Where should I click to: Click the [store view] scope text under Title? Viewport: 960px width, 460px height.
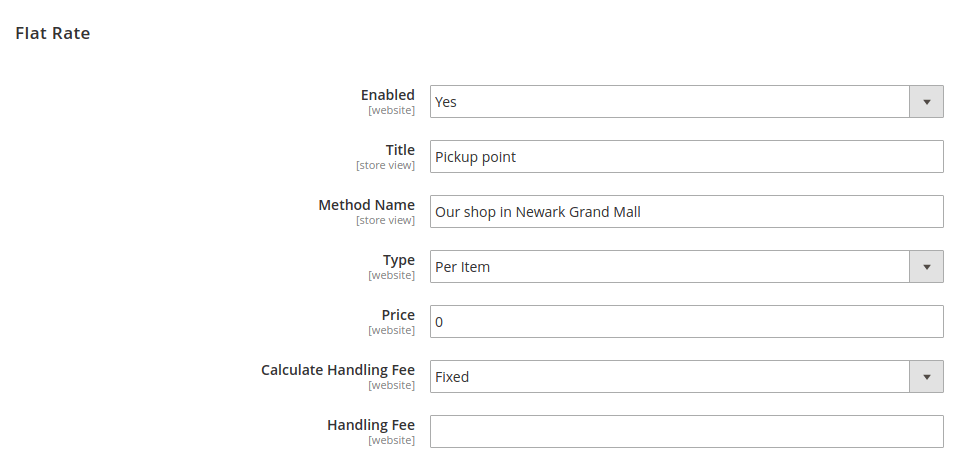pos(385,165)
